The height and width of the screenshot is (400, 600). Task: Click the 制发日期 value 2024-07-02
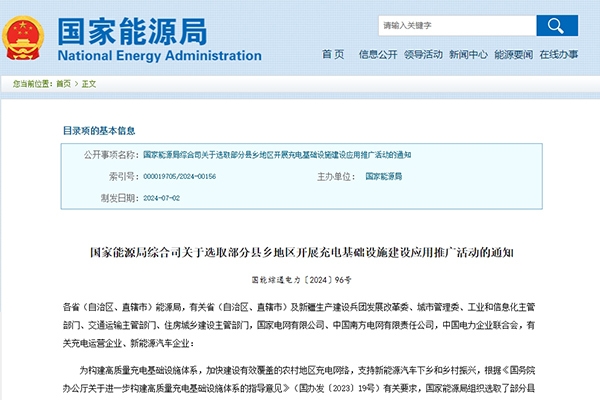point(163,197)
